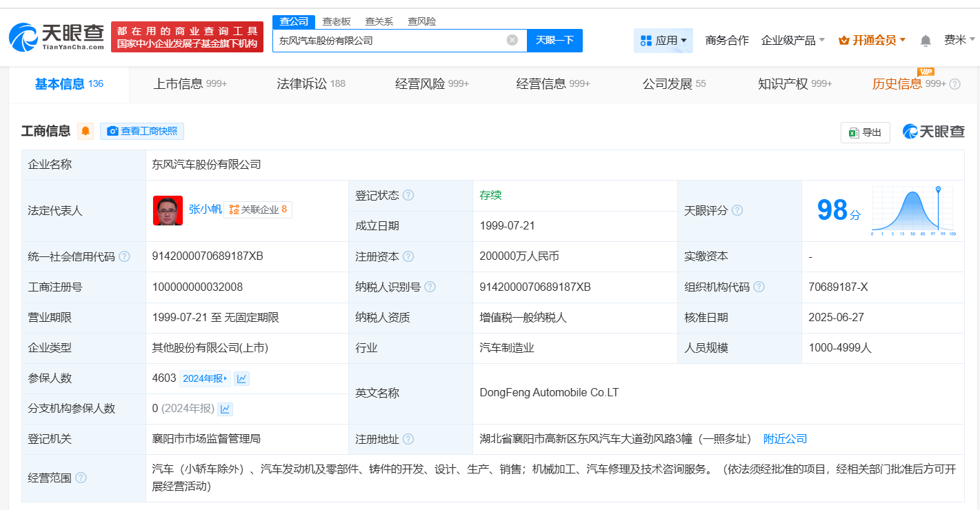Click the 天眼一下 search button
The image size is (980, 510).
point(554,41)
